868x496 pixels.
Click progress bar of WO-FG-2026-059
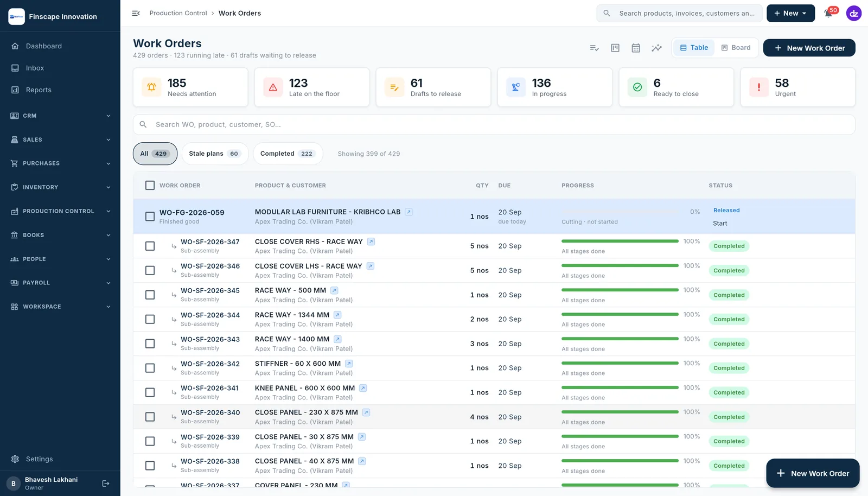[x=620, y=212]
